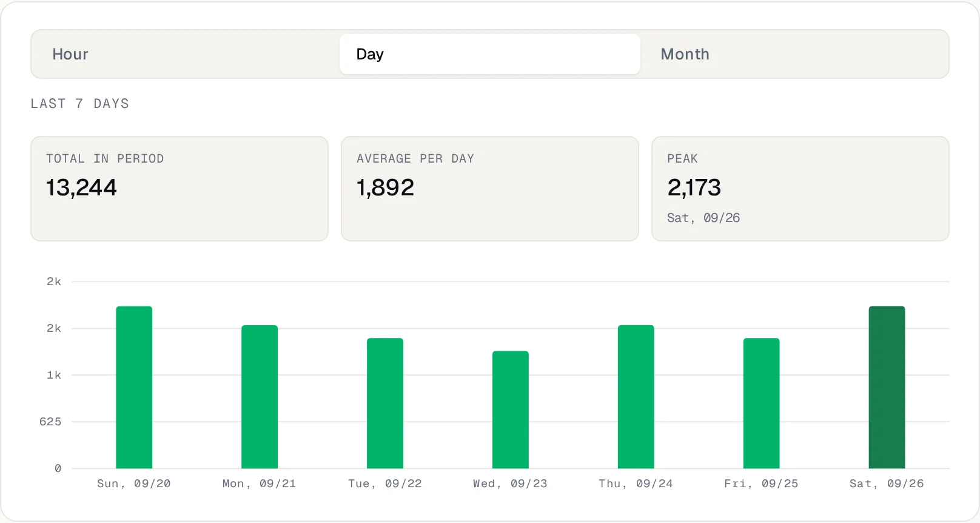The image size is (980, 523).
Task: Select the Mon, 09/21 bar
Action: 260,397
